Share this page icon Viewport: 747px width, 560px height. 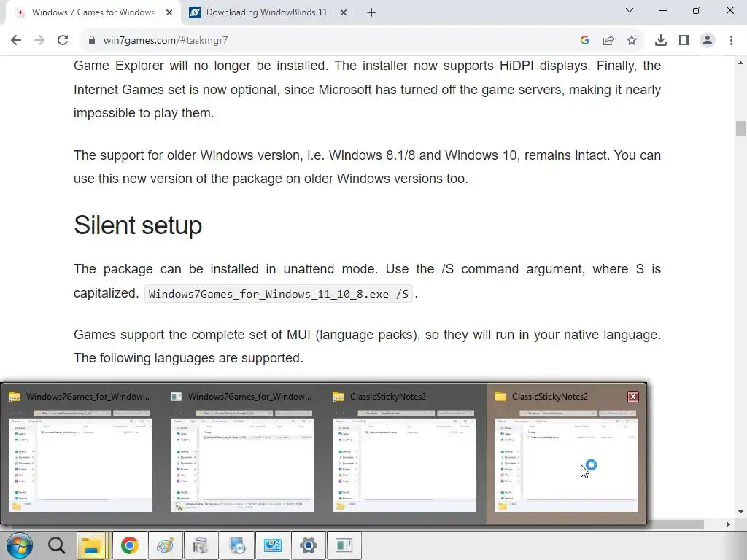(608, 41)
